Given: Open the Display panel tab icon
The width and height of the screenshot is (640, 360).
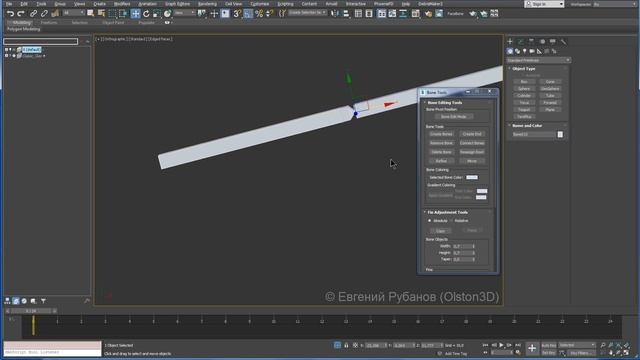Looking at the screenshot, I should click(x=553, y=41).
